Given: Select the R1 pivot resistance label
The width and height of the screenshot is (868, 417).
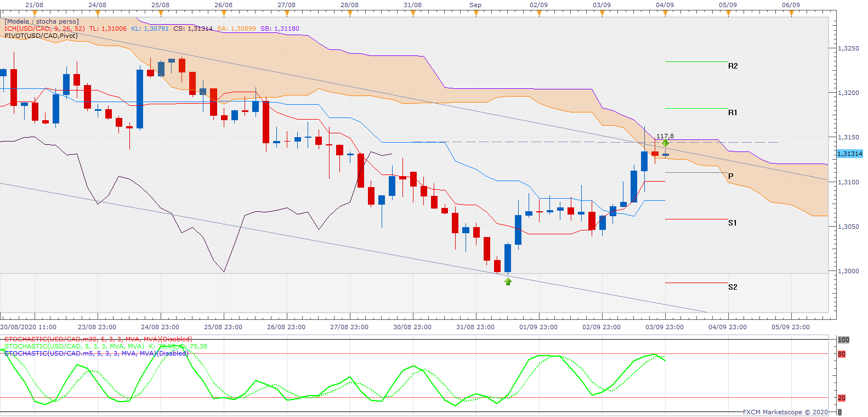Looking at the screenshot, I should (733, 112).
